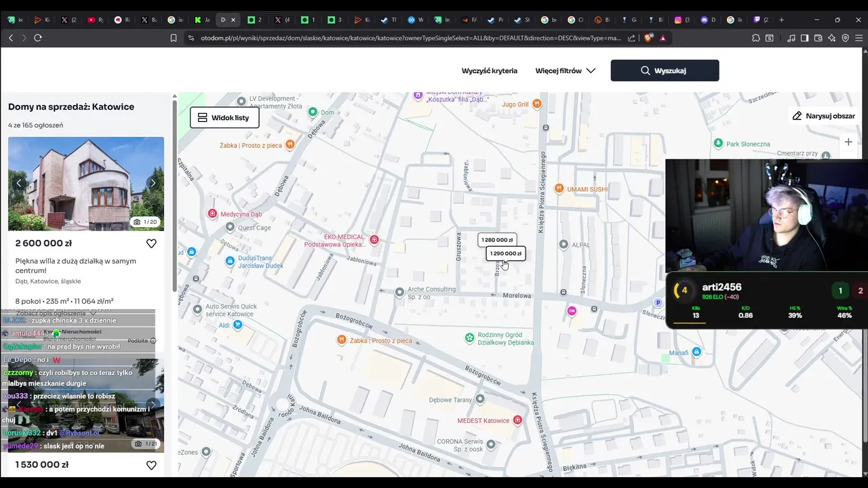Show the previous photo of the villa listing
Image resolution: width=868 pixels, height=488 pixels.
(x=19, y=183)
